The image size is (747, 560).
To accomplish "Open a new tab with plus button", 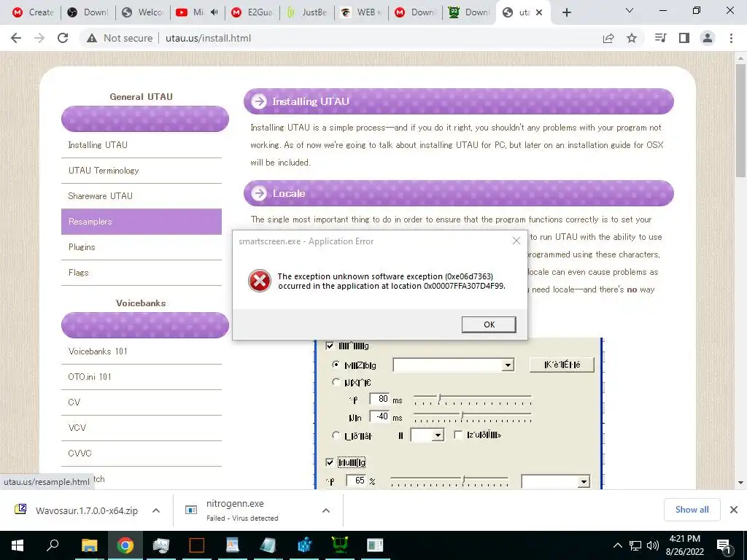I will tap(566, 12).
